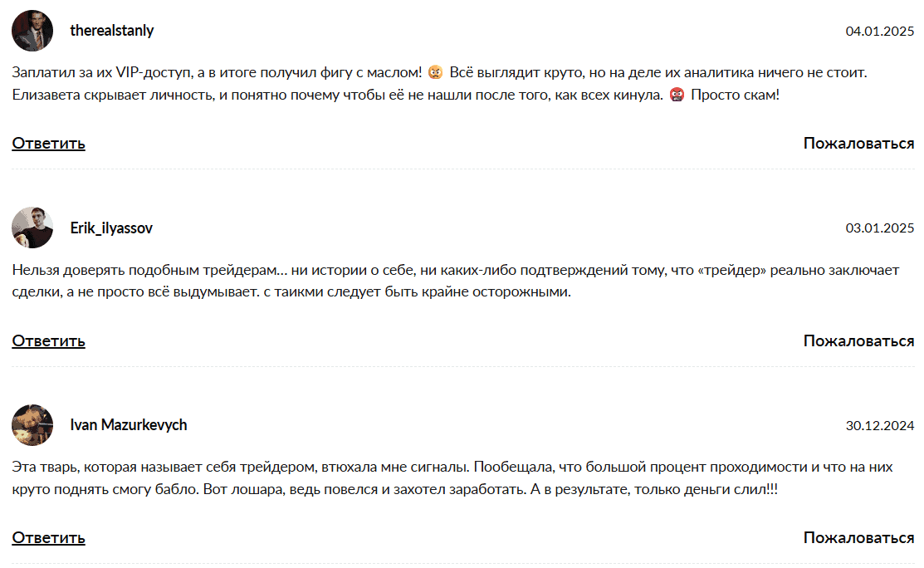
Task: Open the Ivan Mazurkevych username link
Action: 129,425
